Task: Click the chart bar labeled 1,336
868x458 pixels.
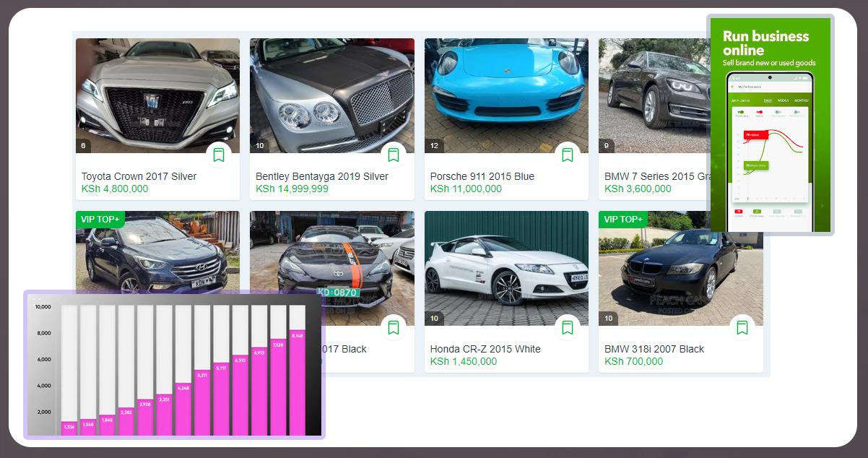Action: (x=69, y=428)
